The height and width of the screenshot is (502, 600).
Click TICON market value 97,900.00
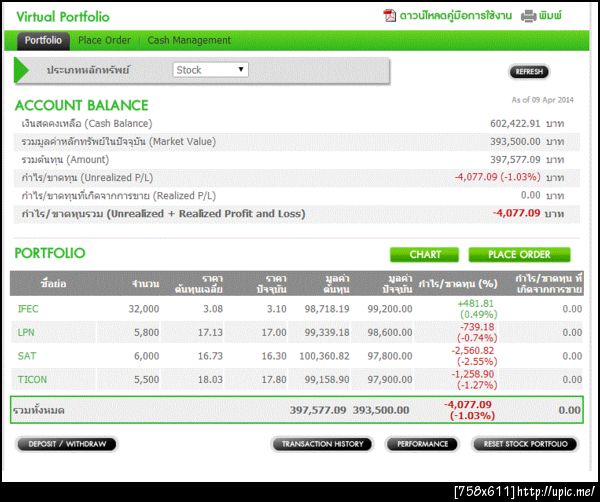click(x=390, y=380)
